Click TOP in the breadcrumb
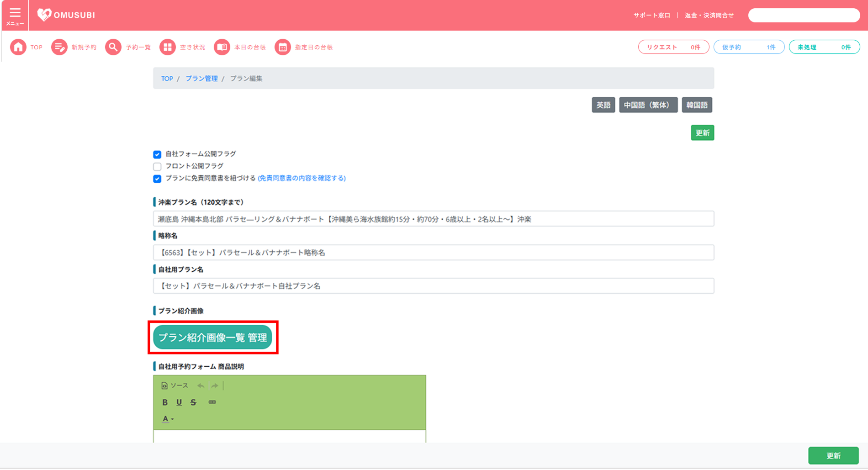Screen dimensions: 868x470 [167, 79]
